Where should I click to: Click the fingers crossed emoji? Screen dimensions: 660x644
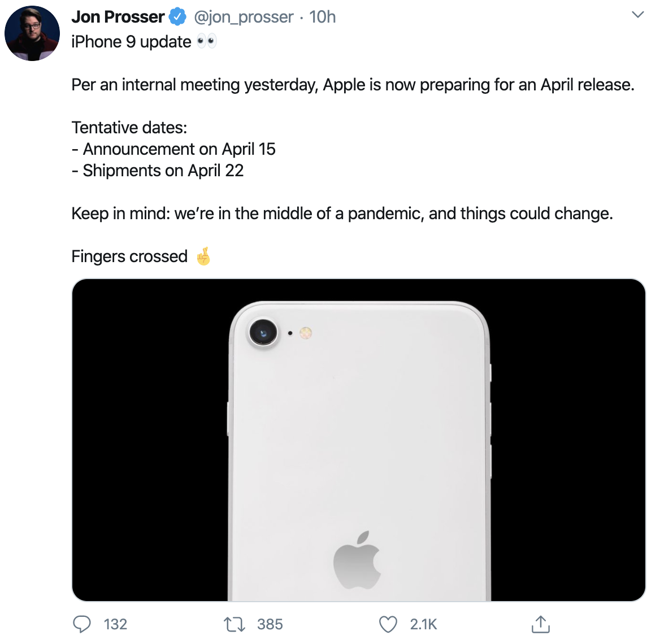(x=203, y=256)
